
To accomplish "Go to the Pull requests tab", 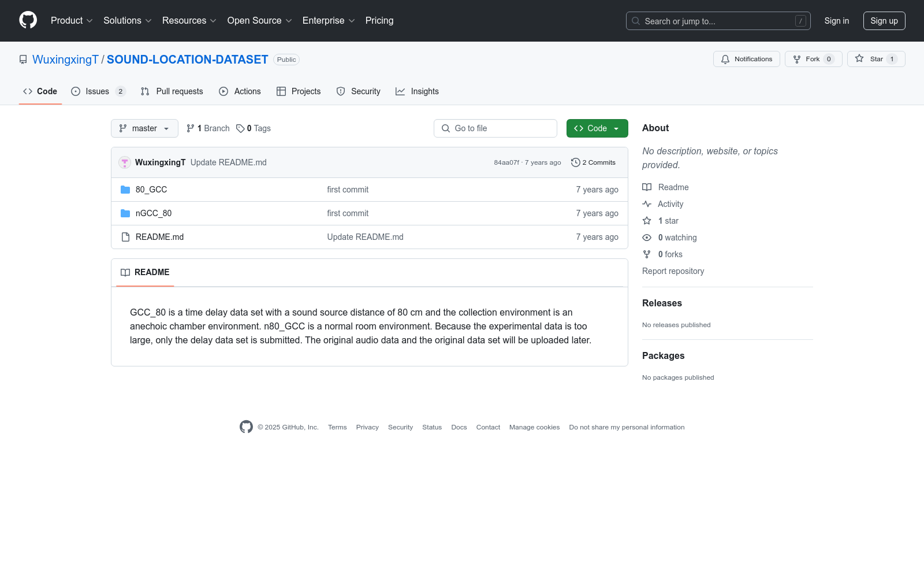I will 172,91.
